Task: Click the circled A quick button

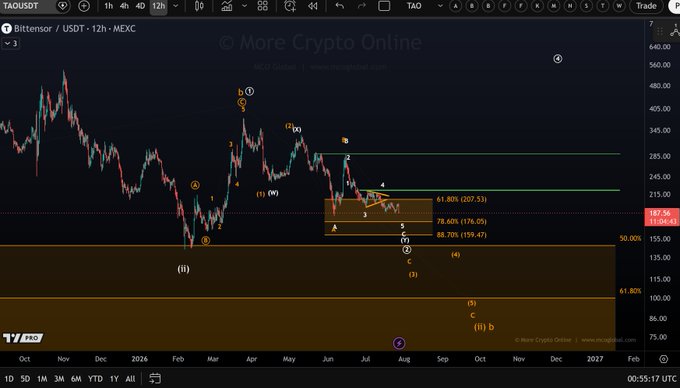Action: point(455,6)
